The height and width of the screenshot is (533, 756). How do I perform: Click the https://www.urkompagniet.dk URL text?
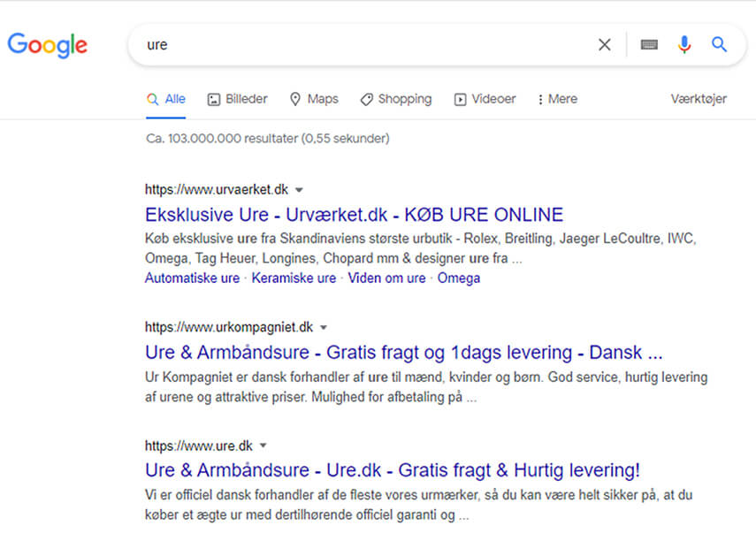(229, 327)
